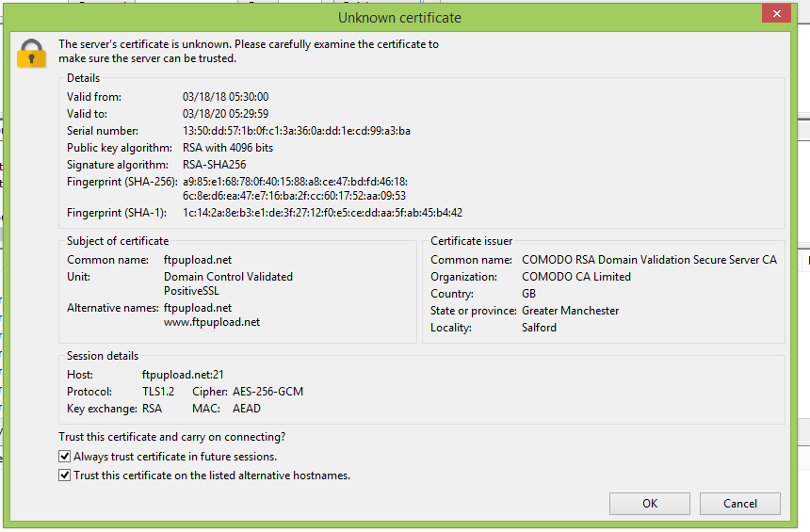Click the SHA-256 fingerprint first line
This screenshot has height=532, width=810.
click(x=295, y=181)
